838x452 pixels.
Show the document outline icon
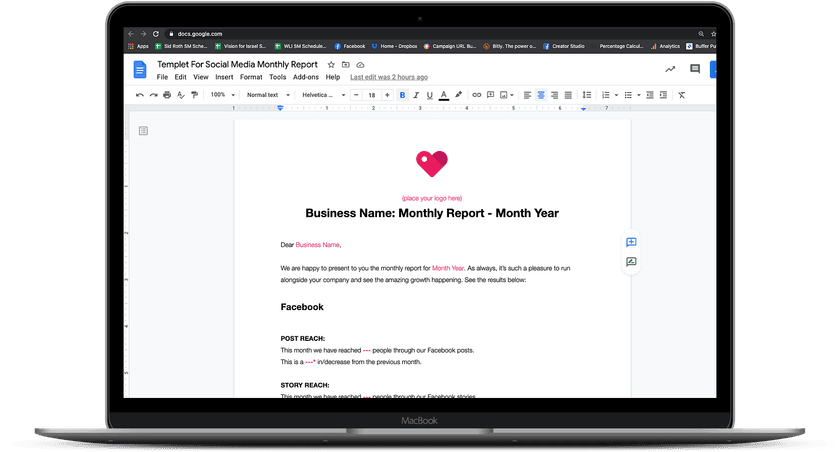click(x=143, y=131)
